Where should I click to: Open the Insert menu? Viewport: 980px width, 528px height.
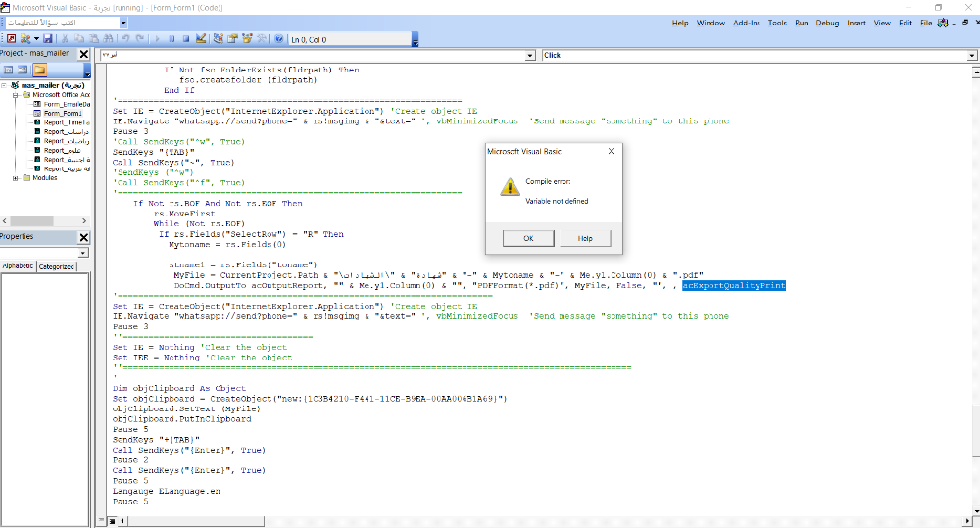tap(857, 24)
